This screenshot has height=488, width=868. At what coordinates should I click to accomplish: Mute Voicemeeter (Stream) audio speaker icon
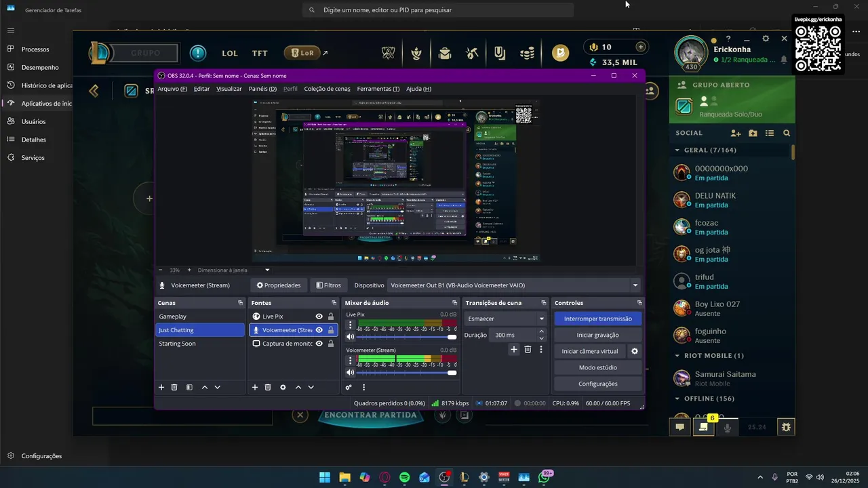click(x=351, y=373)
